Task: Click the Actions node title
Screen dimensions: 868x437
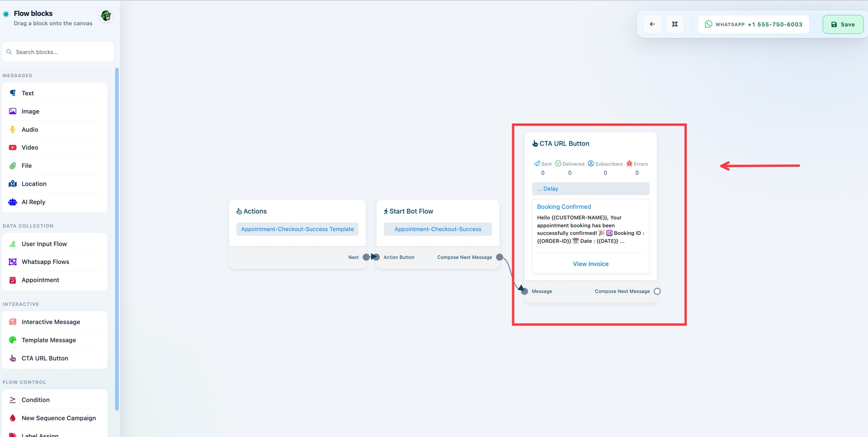Action: [x=255, y=211]
